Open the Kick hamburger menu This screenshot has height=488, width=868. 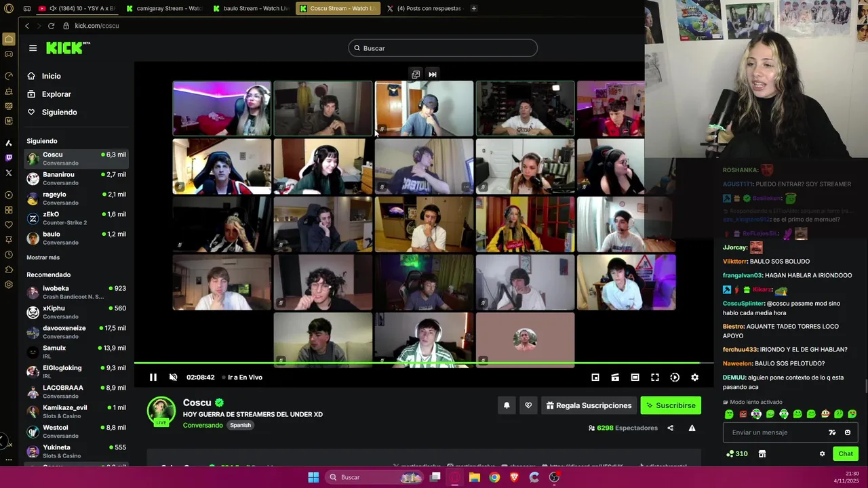click(33, 48)
